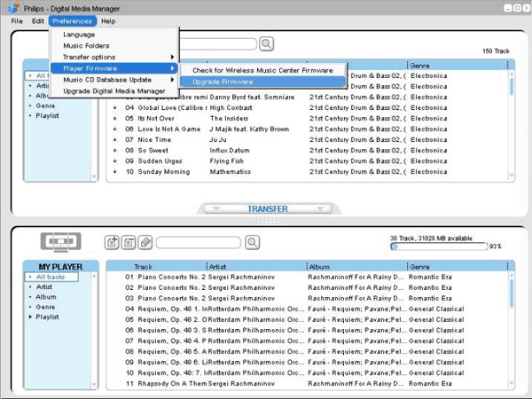Select Upgrade Firmware menu item
Image resolution: width=532 pixels, height=399 pixels.
coord(262,82)
